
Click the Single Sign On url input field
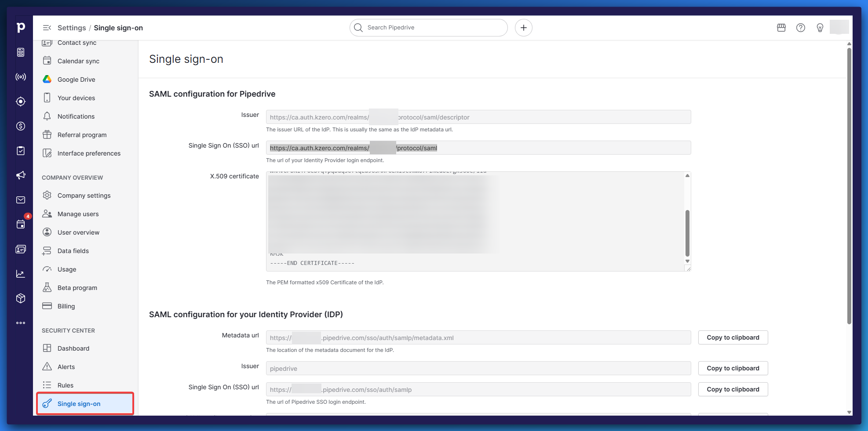[478, 148]
